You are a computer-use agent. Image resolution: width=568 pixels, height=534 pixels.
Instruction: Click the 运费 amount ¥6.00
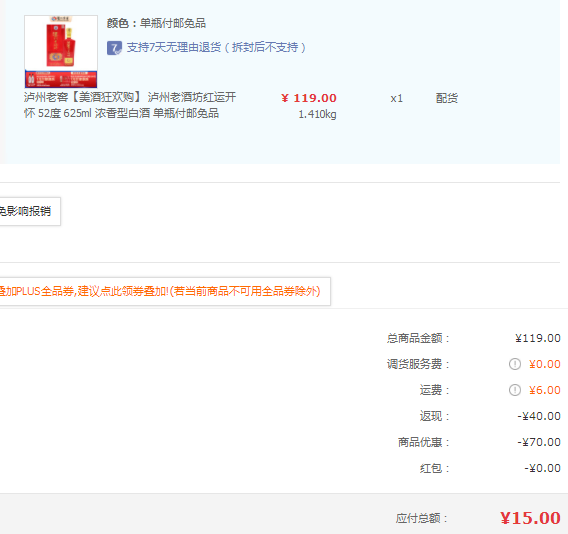545,390
